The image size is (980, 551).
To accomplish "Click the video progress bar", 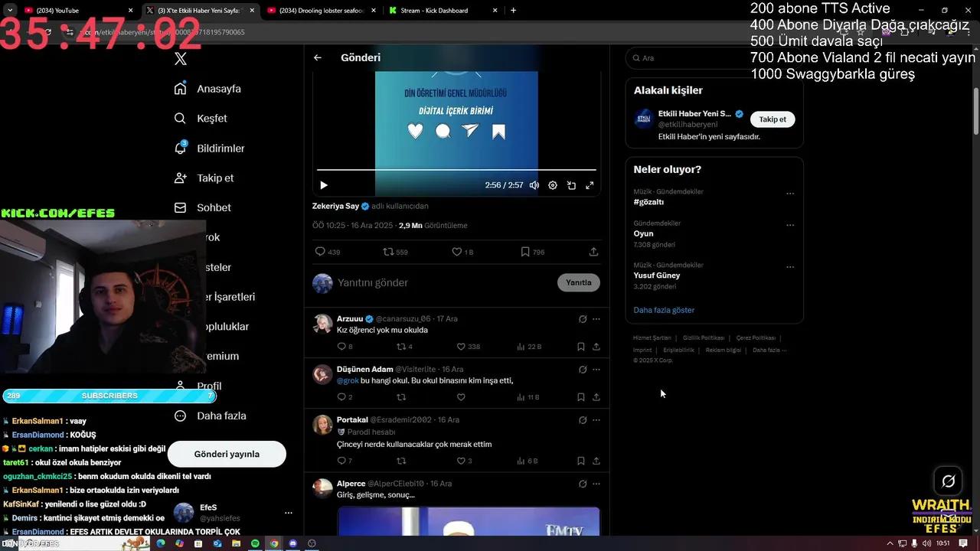I will (x=456, y=169).
